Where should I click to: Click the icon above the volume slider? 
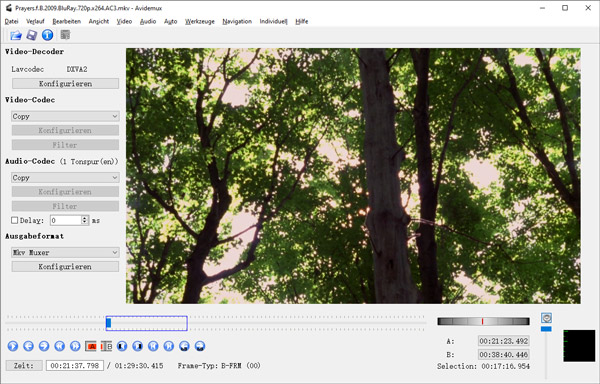tap(546, 318)
